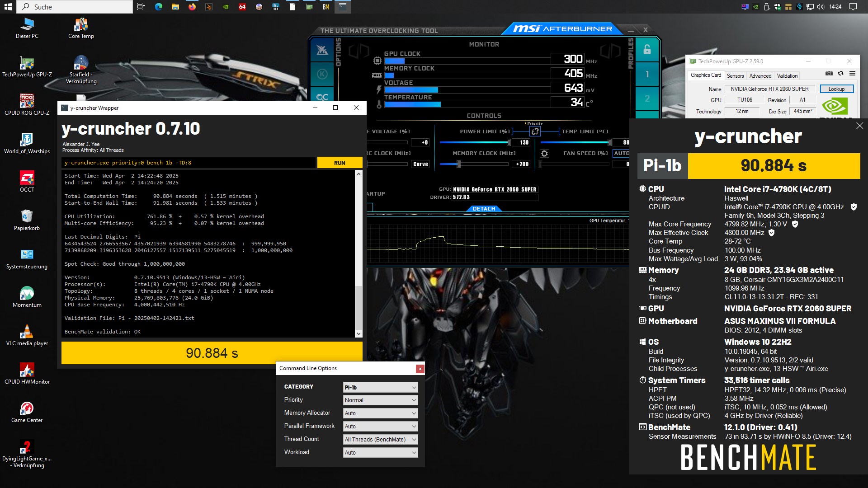Switch to GPU-Z Validation tab

[x=787, y=76]
